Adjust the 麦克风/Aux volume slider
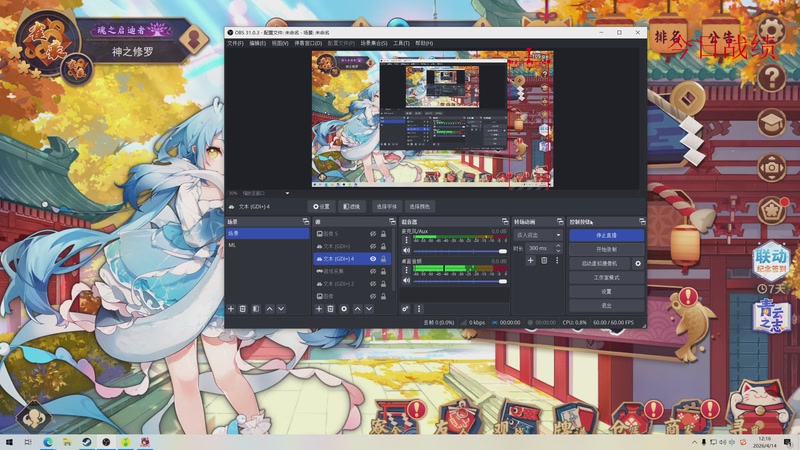The height and width of the screenshot is (450, 800). (x=460, y=251)
